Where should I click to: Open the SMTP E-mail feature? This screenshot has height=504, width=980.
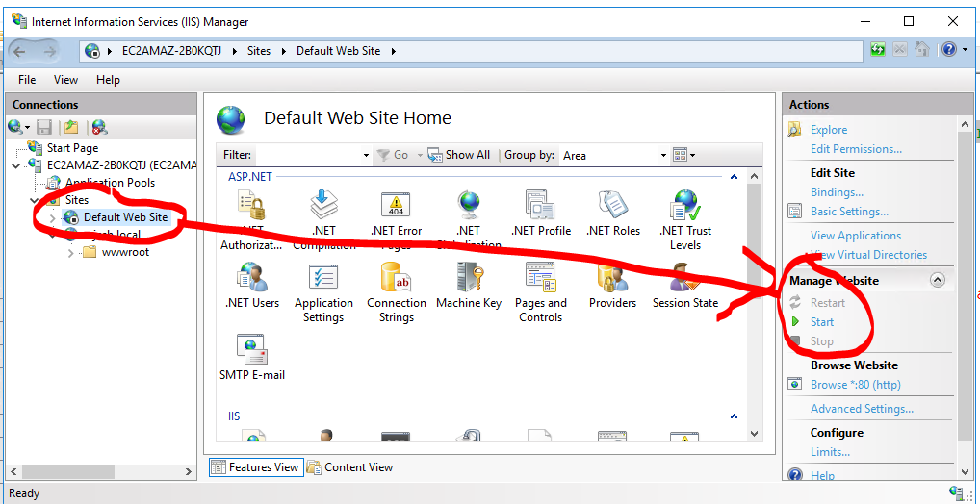pyautogui.click(x=251, y=351)
